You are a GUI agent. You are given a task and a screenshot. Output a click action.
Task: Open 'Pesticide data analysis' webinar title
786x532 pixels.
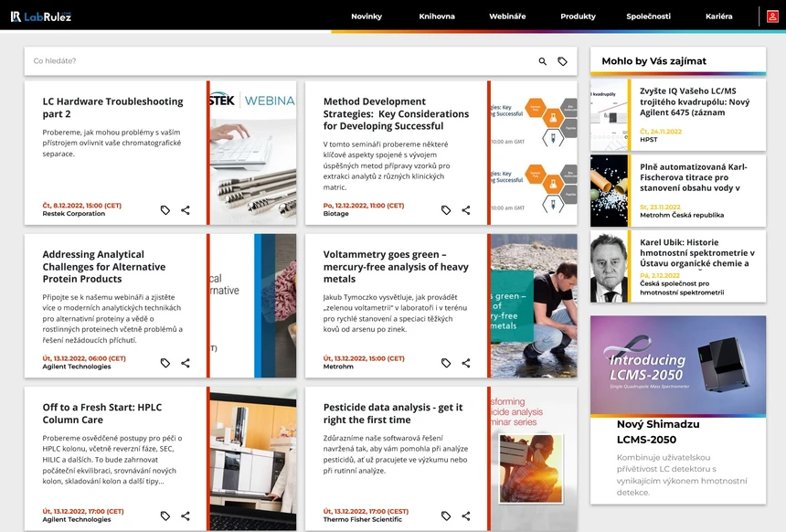(393, 414)
